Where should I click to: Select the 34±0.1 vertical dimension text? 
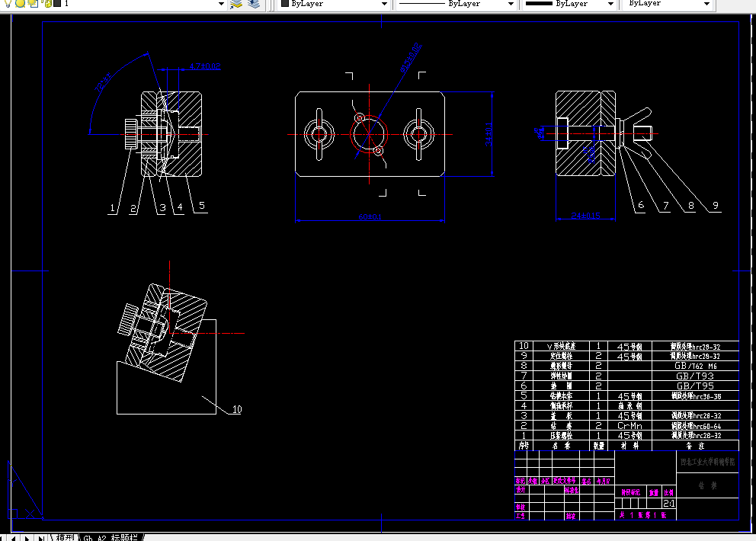[489, 134]
